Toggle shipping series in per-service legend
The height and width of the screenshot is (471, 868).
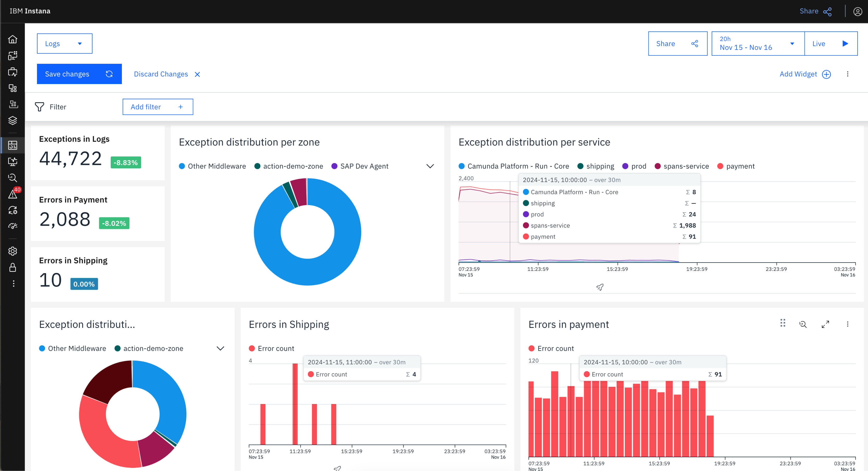coord(596,166)
